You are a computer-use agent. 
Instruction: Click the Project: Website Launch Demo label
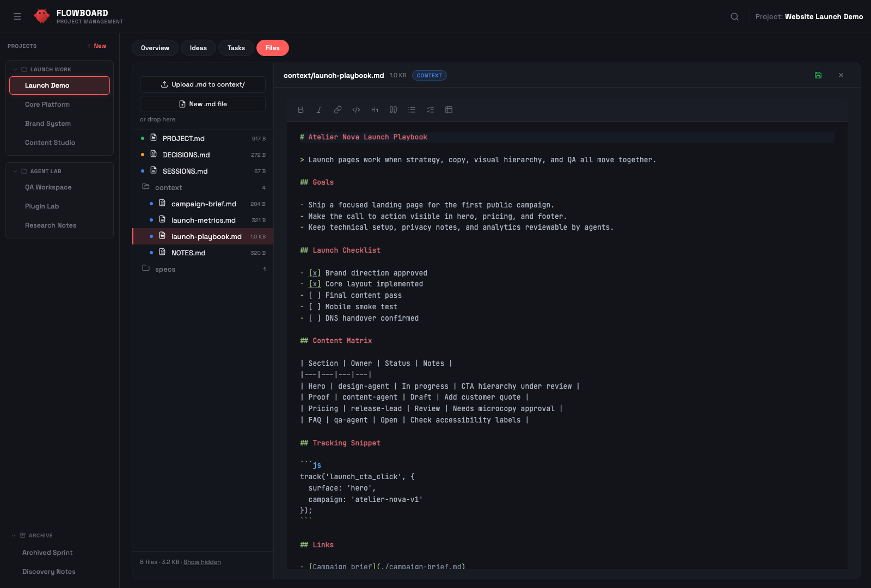click(x=809, y=16)
